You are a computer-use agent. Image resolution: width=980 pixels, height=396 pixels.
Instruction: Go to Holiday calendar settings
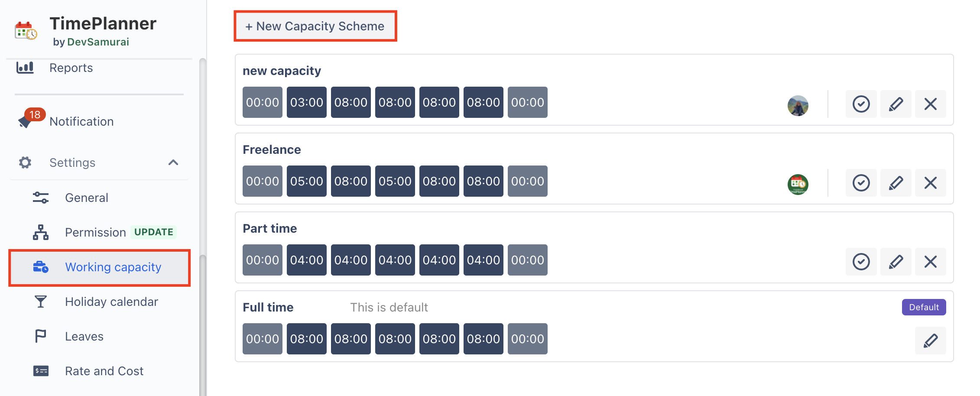pyautogui.click(x=111, y=302)
